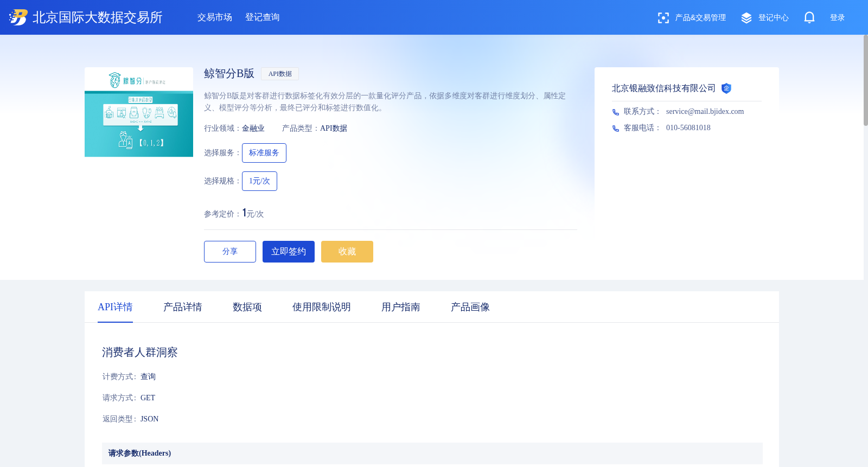This screenshot has width=868, height=467.
Task: Open the 交易市场 menu
Action: pos(215,17)
